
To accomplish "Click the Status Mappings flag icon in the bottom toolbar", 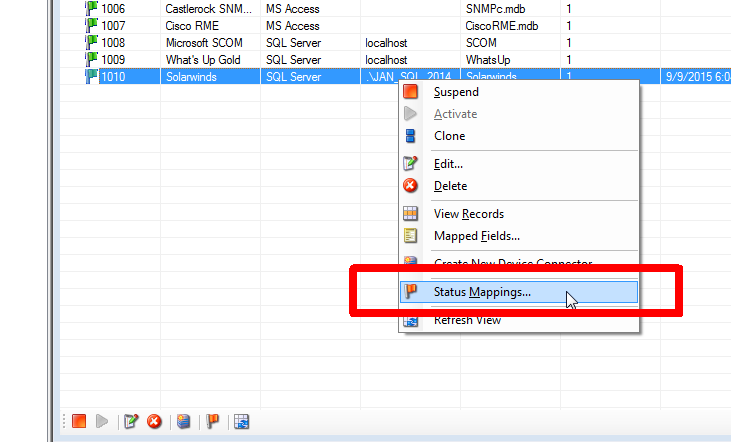I will pyautogui.click(x=212, y=422).
